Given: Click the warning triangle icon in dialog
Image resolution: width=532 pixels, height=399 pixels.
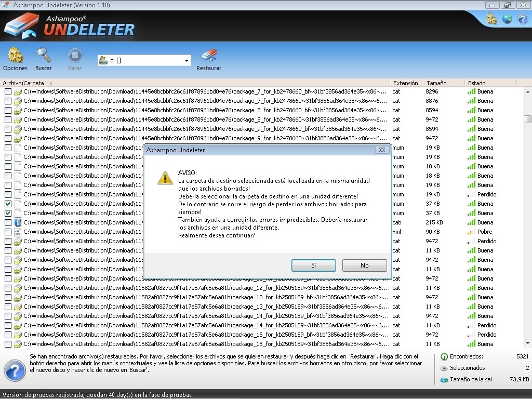Looking at the screenshot, I should 165,178.
